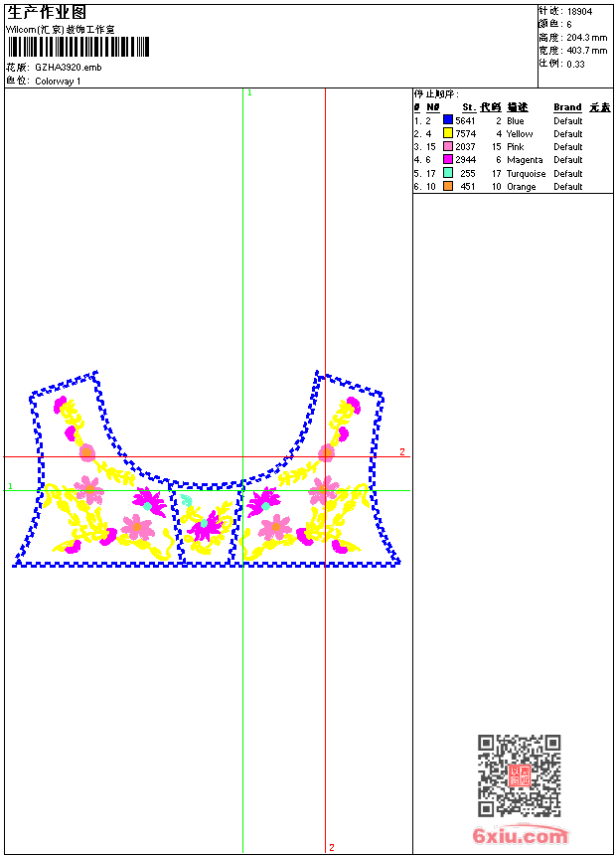Click stitch count '5641' in Blue row
This screenshot has height=855, width=616.
(x=465, y=121)
